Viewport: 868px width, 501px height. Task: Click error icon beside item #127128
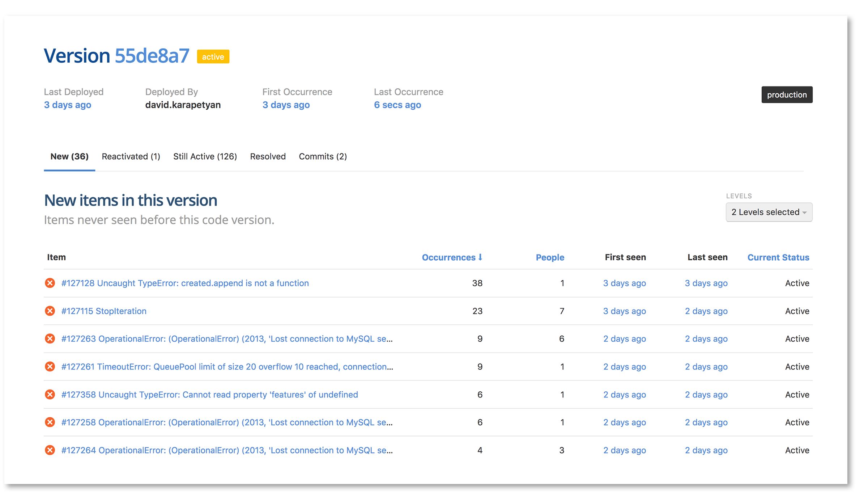50,283
